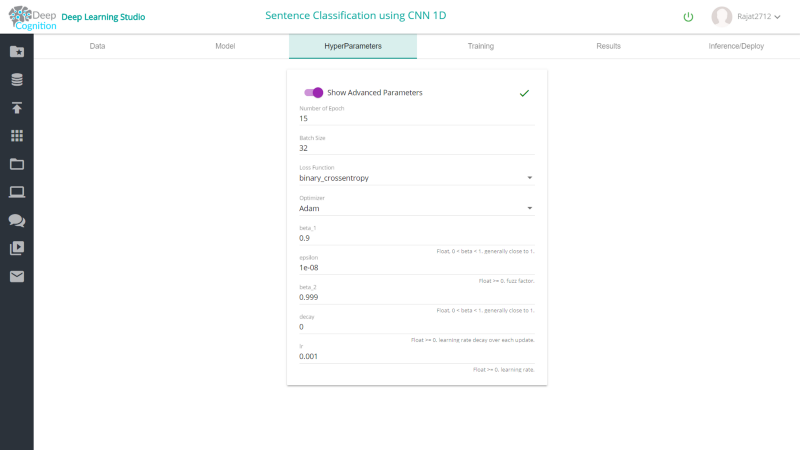Open the chat bubbles support icon
This screenshot has height=450, width=800.
click(17, 220)
